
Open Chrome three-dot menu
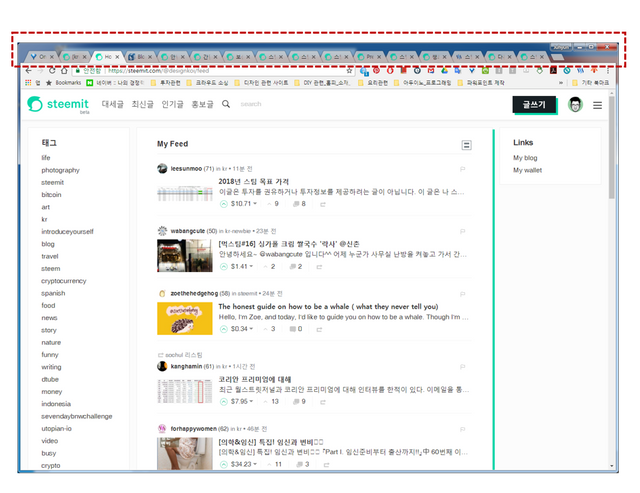click(x=608, y=71)
